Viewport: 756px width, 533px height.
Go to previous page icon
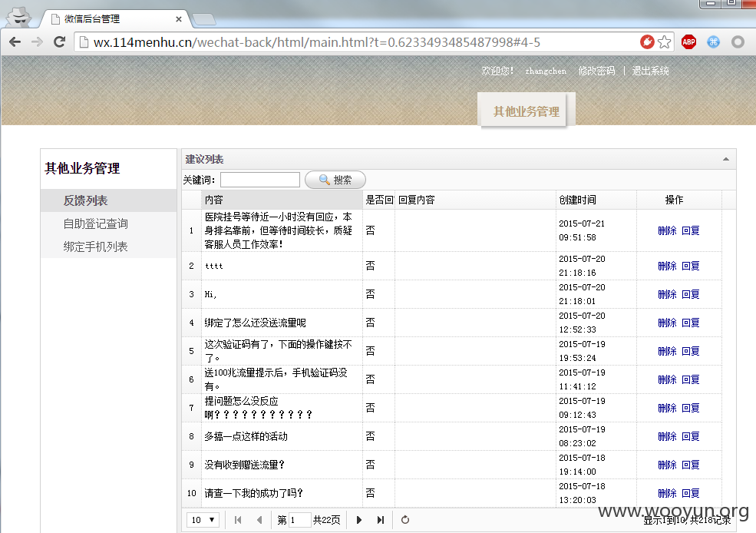pyautogui.click(x=259, y=520)
